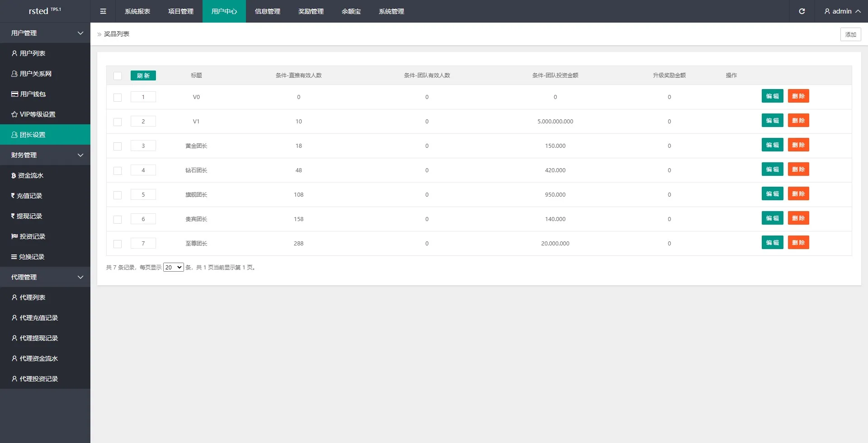Click 删除 button for 至尊团长 row
This screenshot has height=443, width=868.
798,243
